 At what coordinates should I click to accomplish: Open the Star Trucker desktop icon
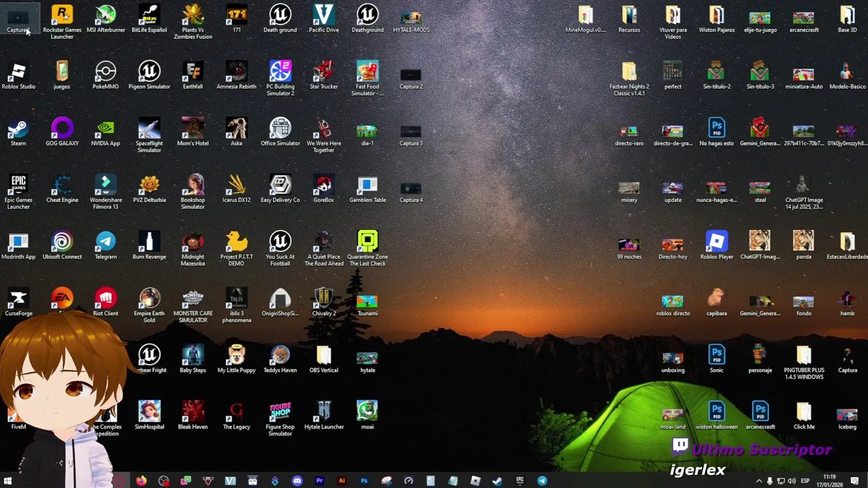[323, 75]
